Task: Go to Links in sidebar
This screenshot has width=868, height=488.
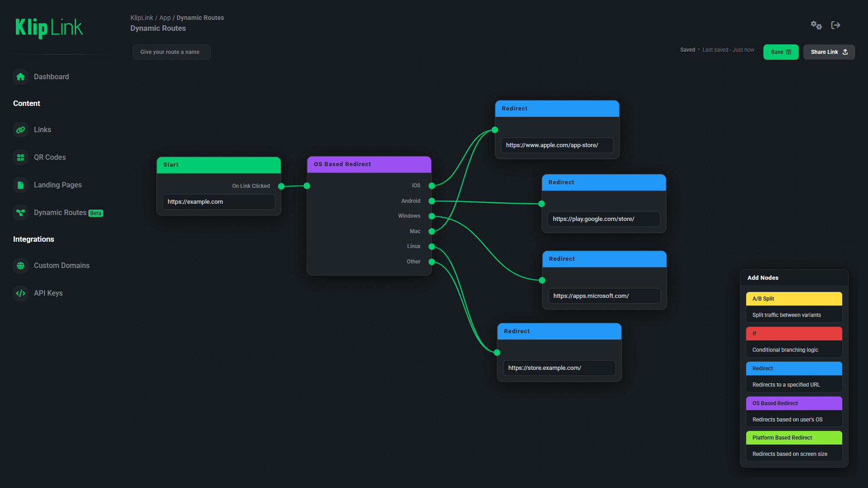Action: 43,130
